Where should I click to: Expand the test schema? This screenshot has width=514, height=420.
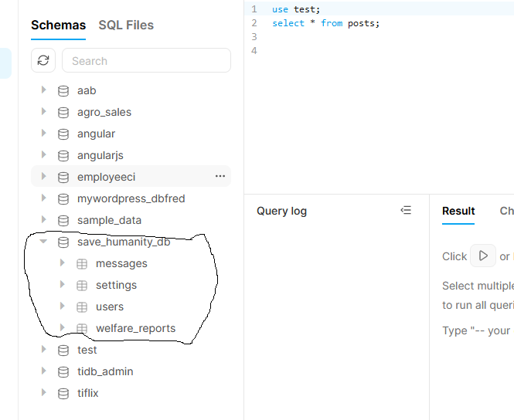(44, 350)
